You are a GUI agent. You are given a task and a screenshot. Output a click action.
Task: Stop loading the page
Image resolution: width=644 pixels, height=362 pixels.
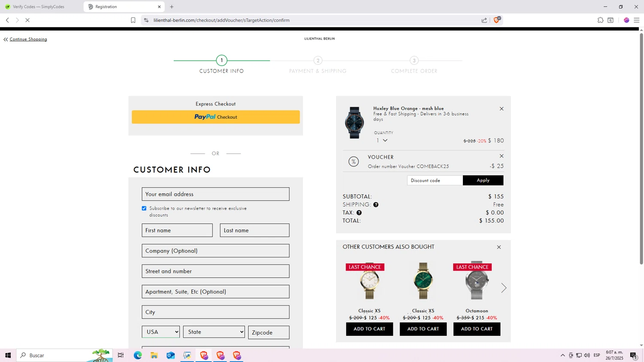[x=27, y=20]
